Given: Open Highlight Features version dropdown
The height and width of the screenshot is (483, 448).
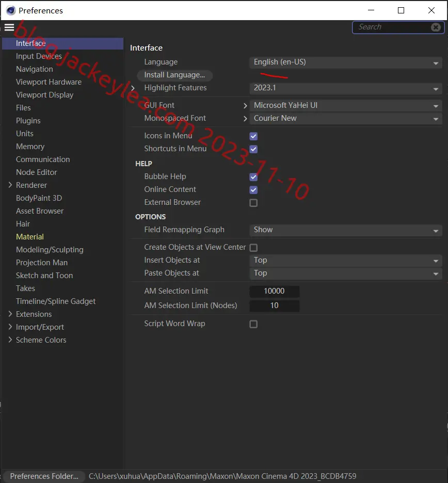Looking at the screenshot, I should click(x=346, y=88).
